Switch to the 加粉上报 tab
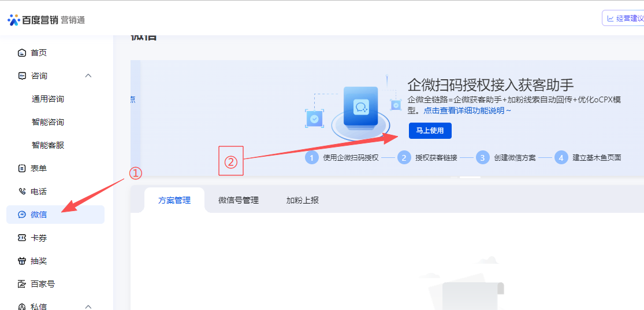Image resolution: width=644 pixels, height=310 pixels. [x=302, y=200]
